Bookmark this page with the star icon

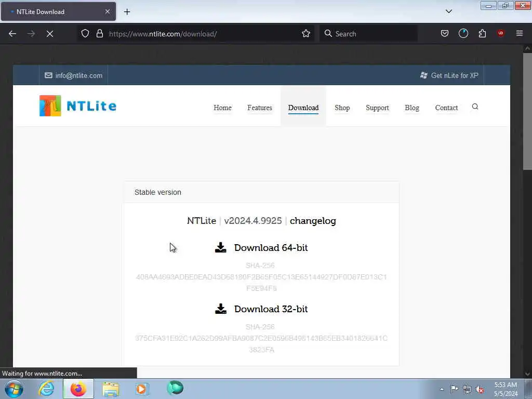306,33
